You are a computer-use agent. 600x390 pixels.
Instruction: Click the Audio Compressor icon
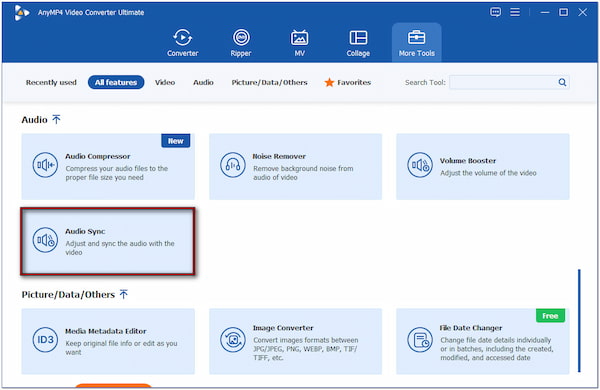pos(45,165)
